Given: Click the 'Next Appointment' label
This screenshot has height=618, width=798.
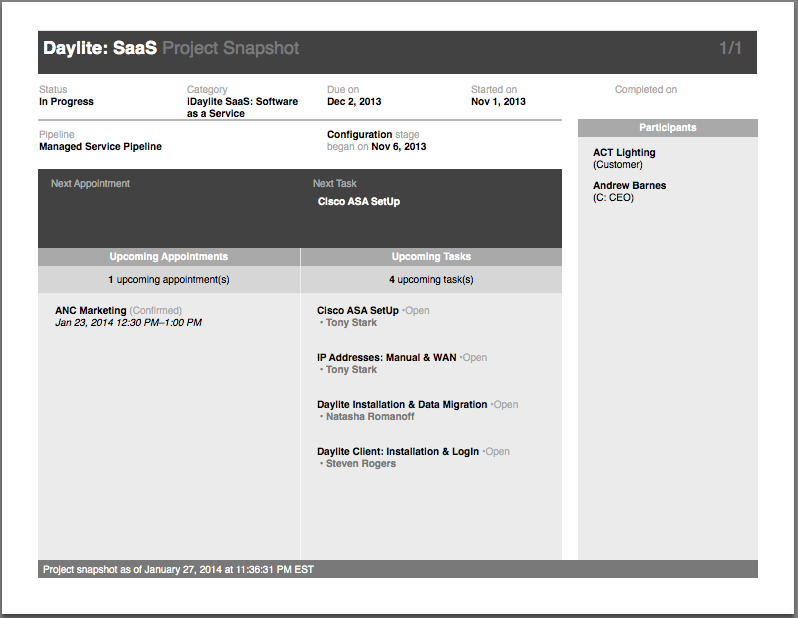Looking at the screenshot, I should coord(90,183).
